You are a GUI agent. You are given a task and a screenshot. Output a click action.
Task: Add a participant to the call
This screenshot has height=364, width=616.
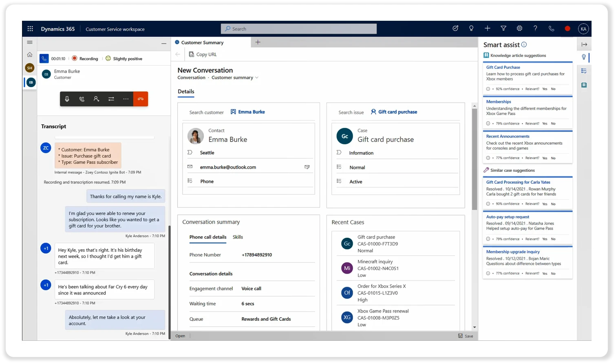pyautogui.click(x=96, y=99)
